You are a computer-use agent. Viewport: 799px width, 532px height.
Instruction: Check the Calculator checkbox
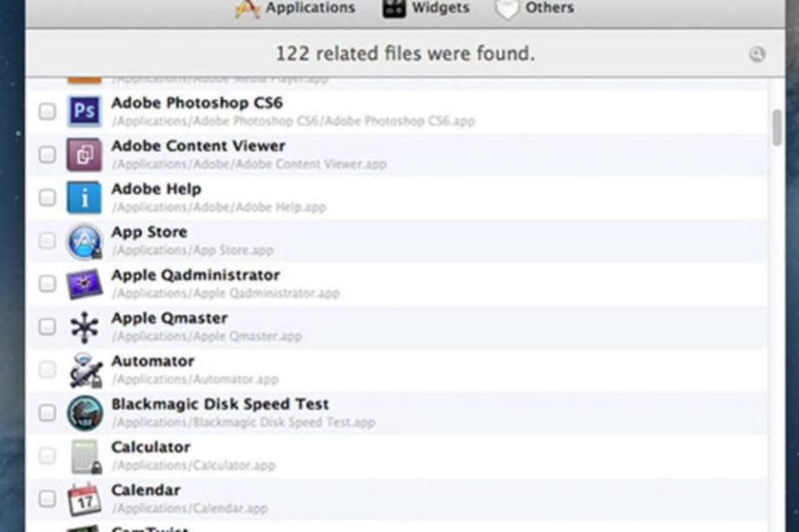pyautogui.click(x=48, y=456)
